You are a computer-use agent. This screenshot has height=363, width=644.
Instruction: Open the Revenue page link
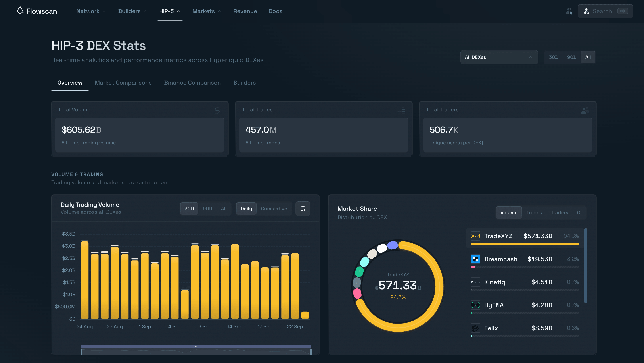[245, 11]
